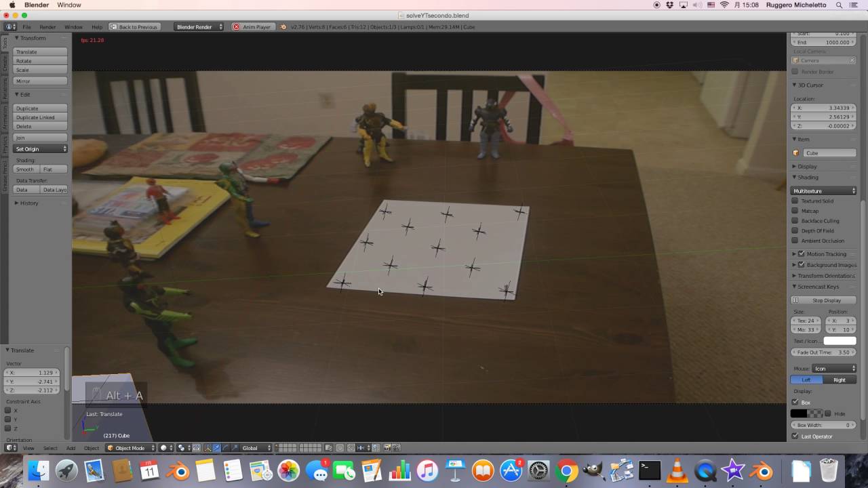The image size is (868, 488).
Task: Click the Translate button in Transform panel
Action: coord(41,52)
